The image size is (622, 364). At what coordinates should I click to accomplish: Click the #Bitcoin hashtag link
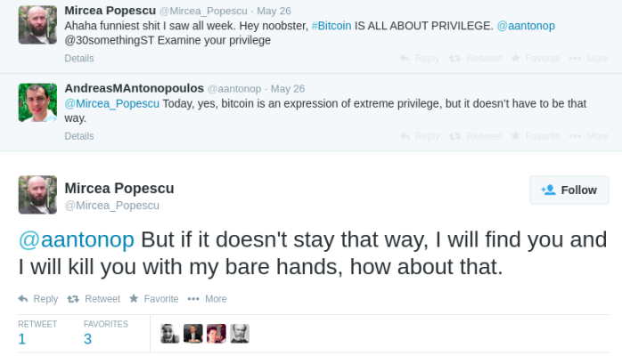334,26
